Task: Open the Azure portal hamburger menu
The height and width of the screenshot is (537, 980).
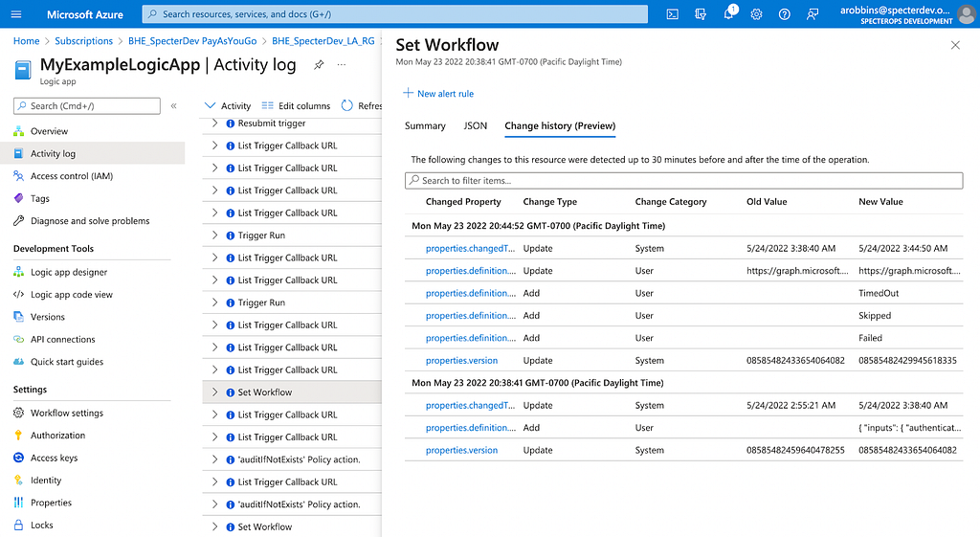Action: pos(16,13)
